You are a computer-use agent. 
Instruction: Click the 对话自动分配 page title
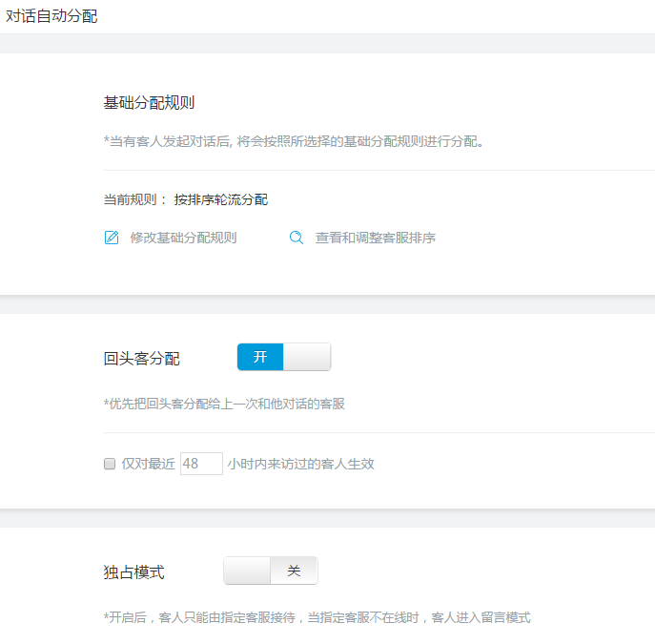(x=51, y=16)
